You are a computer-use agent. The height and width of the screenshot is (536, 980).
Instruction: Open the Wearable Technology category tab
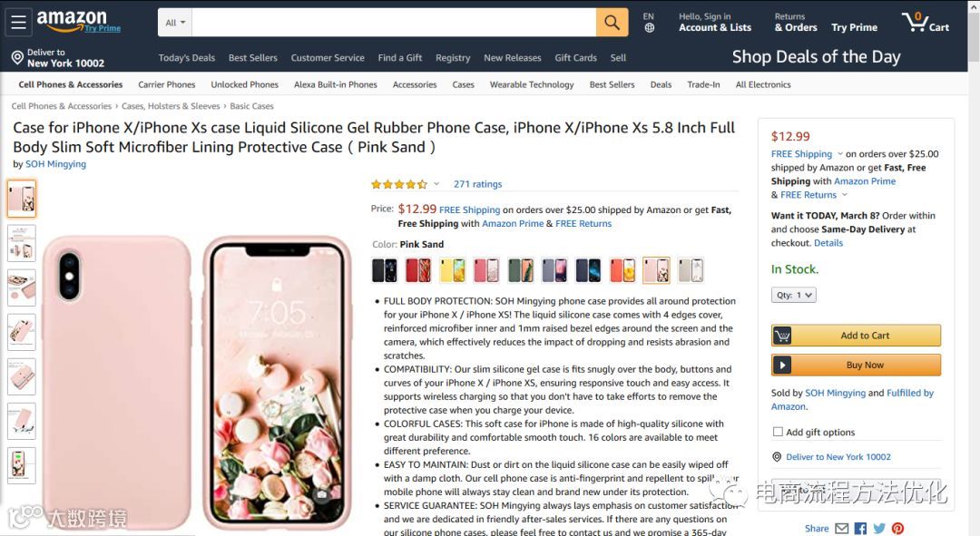(x=531, y=84)
